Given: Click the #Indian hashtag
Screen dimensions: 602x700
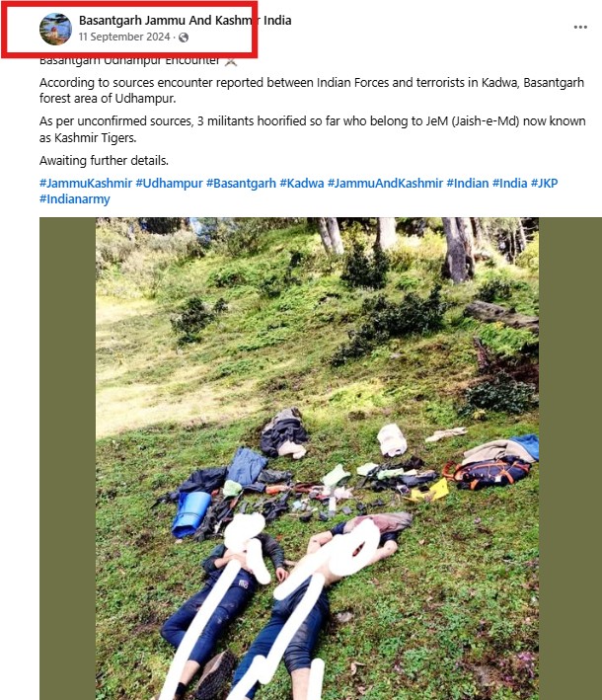Looking at the screenshot, I should click(x=468, y=183).
